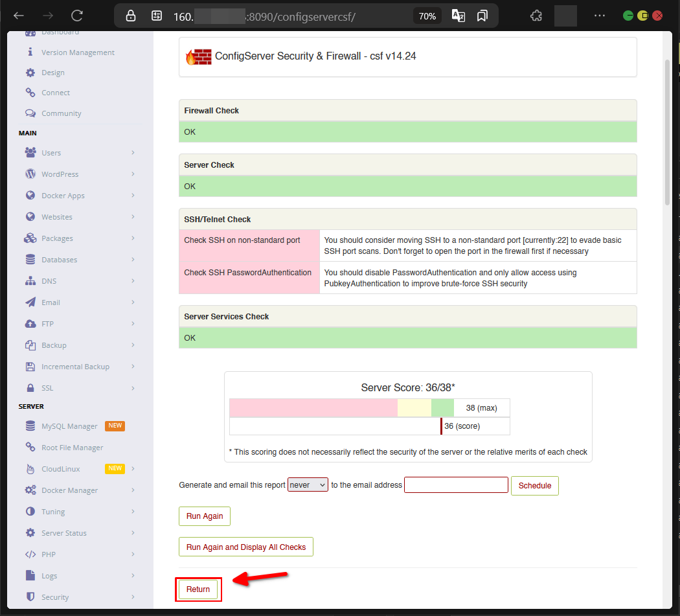Click the Websites globe icon
Image resolution: width=680 pixels, height=616 pixels.
pos(30,216)
